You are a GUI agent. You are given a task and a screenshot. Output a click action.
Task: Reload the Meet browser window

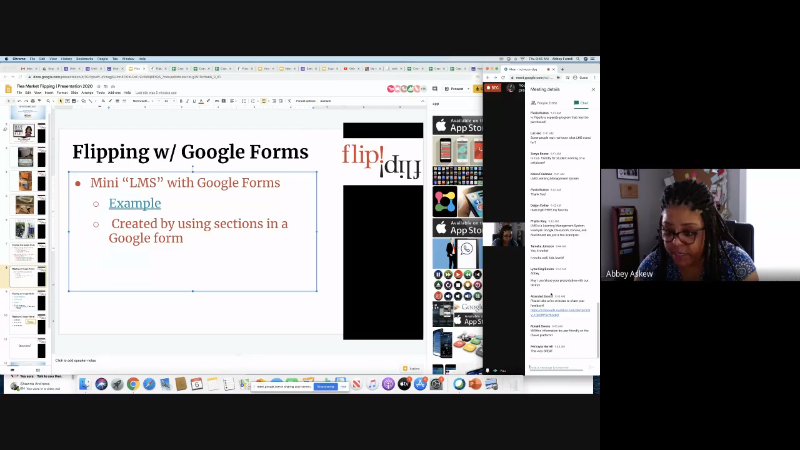(503, 78)
